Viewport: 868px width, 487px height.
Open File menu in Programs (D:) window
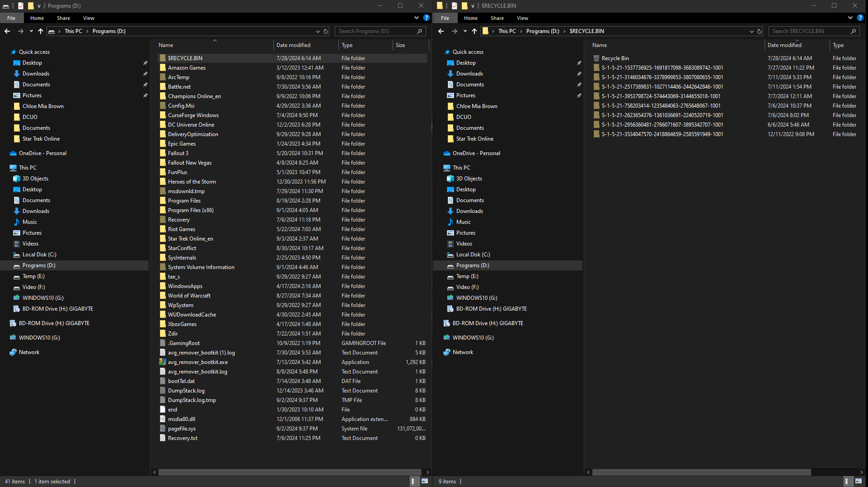click(x=11, y=18)
